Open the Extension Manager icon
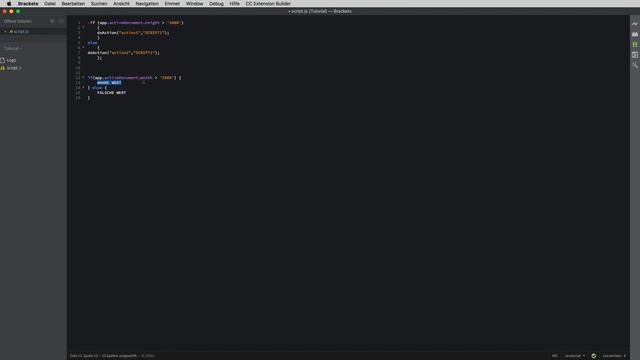The width and height of the screenshot is (640, 360). click(x=635, y=34)
